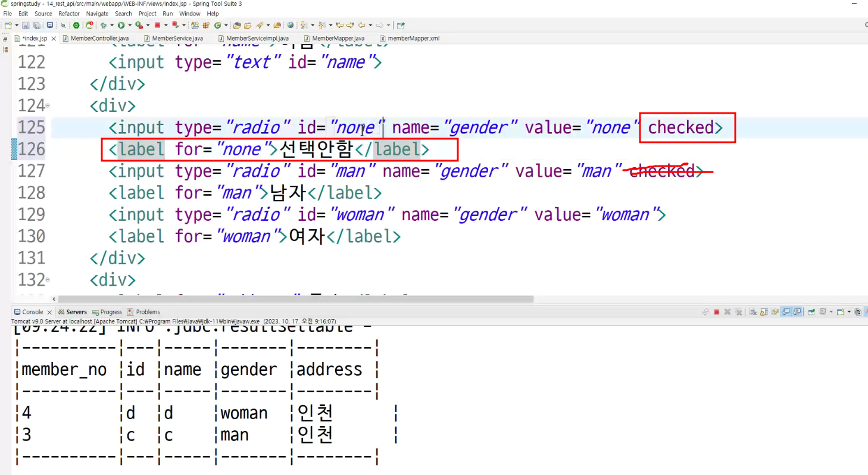This screenshot has width=868, height=475.
Task: Switch to the Problems view tab
Action: pyautogui.click(x=143, y=312)
